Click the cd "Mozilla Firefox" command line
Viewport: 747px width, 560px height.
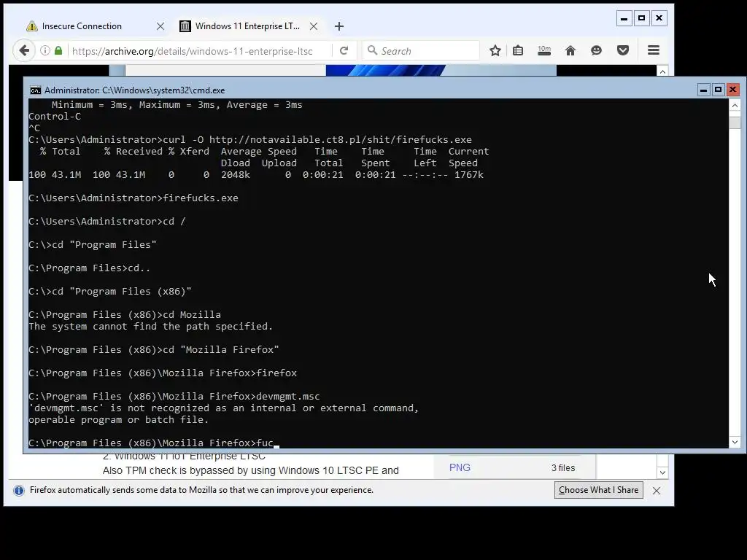[154, 349]
